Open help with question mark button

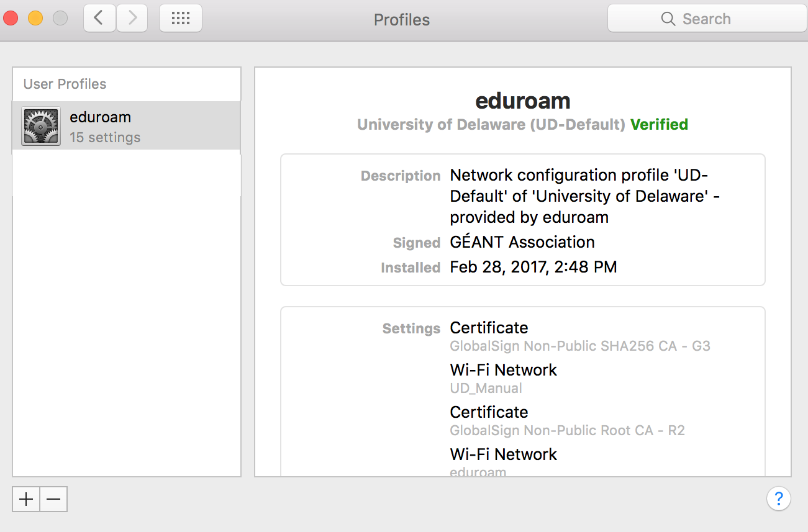[779, 498]
